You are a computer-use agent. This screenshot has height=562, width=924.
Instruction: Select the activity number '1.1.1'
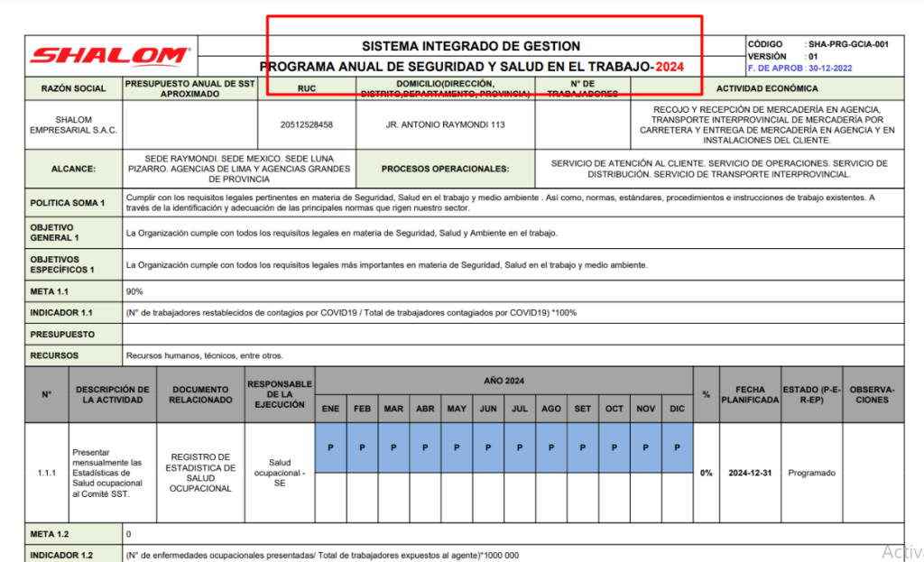coord(47,473)
